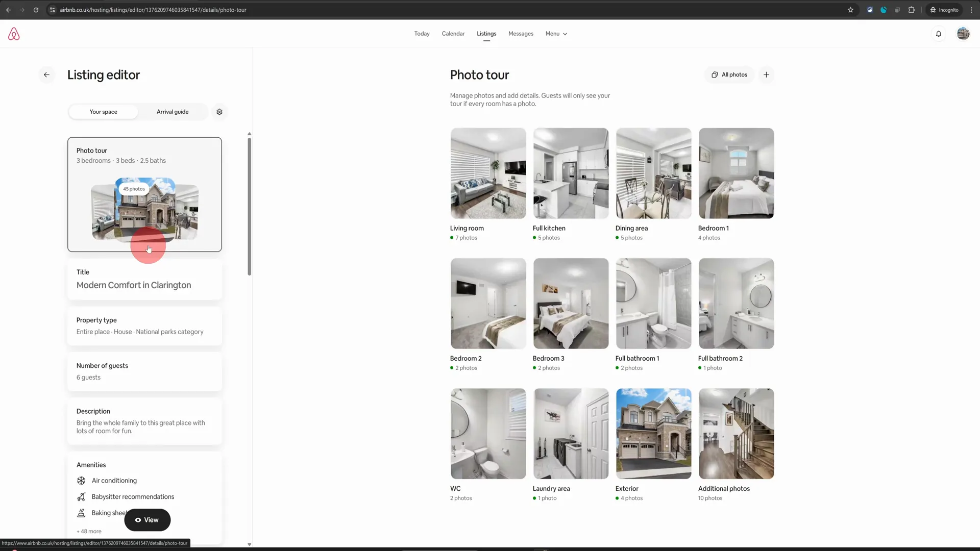
Task: Open the Calendar tab
Action: pyautogui.click(x=453, y=34)
